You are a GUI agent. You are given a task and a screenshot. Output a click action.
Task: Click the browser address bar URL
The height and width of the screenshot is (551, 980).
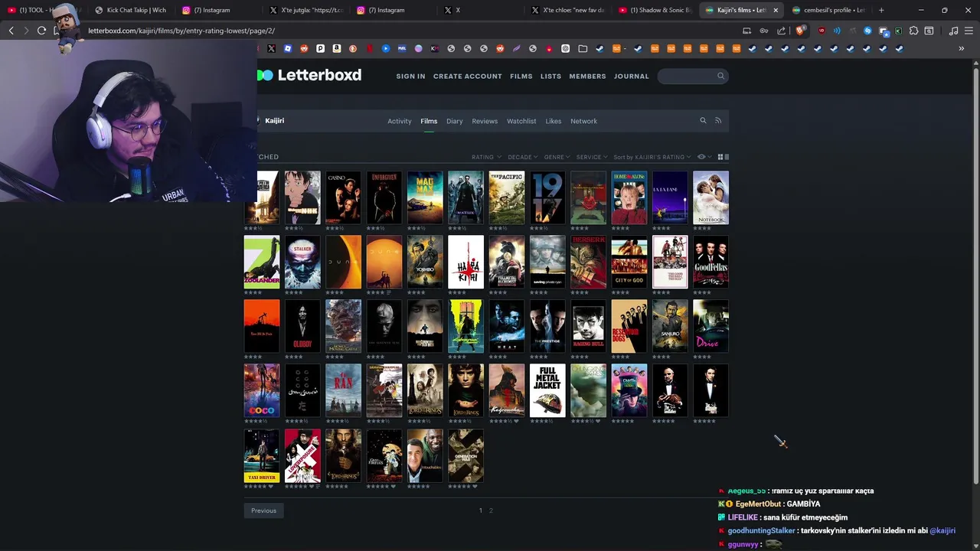(x=181, y=31)
